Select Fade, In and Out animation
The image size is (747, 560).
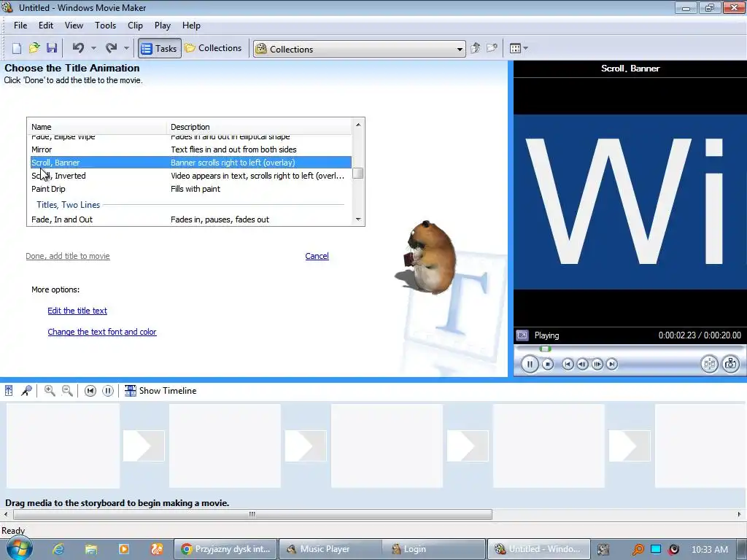(x=190, y=219)
